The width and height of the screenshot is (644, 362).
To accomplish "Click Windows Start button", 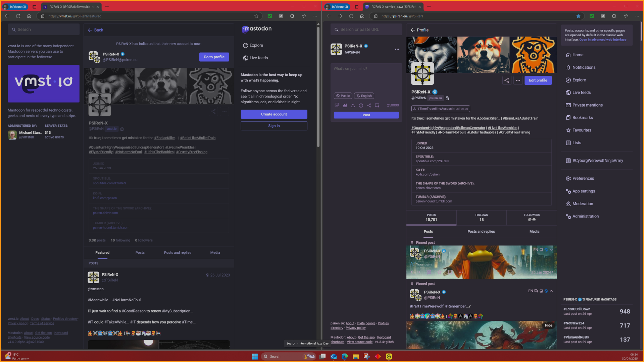I will (x=255, y=356).
